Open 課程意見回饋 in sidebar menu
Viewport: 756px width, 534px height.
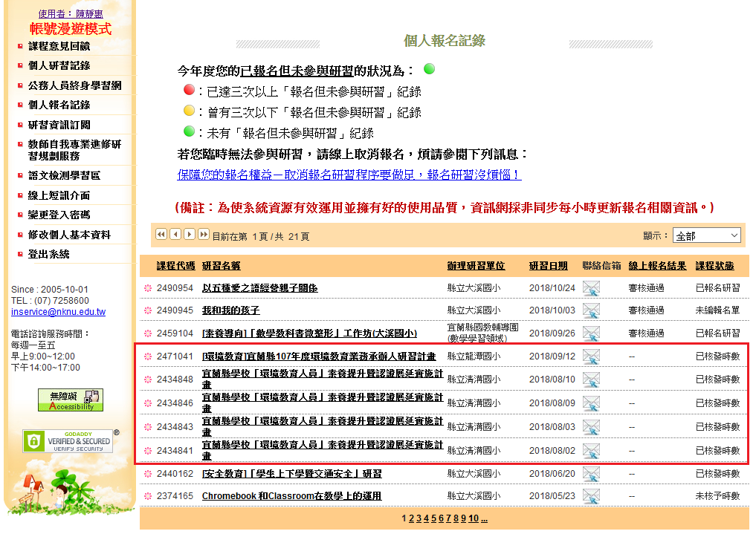(x=59, y=46)
